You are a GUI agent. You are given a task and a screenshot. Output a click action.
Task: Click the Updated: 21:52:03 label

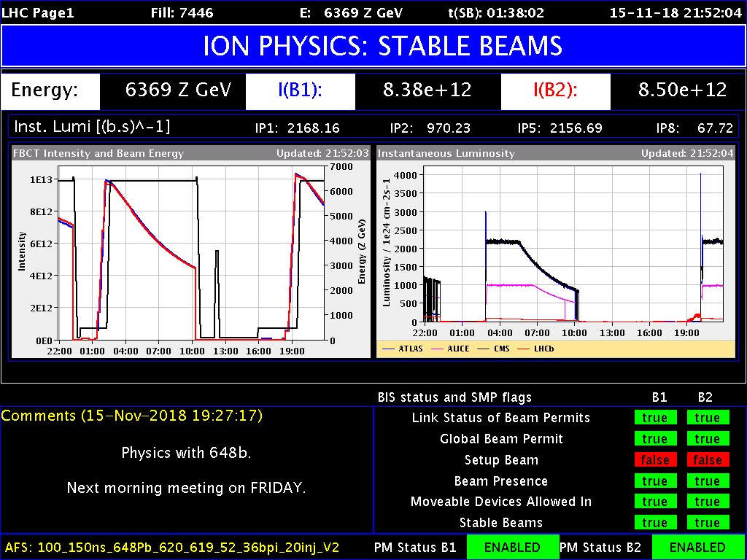pyautogui.click(x=322, y=153)
